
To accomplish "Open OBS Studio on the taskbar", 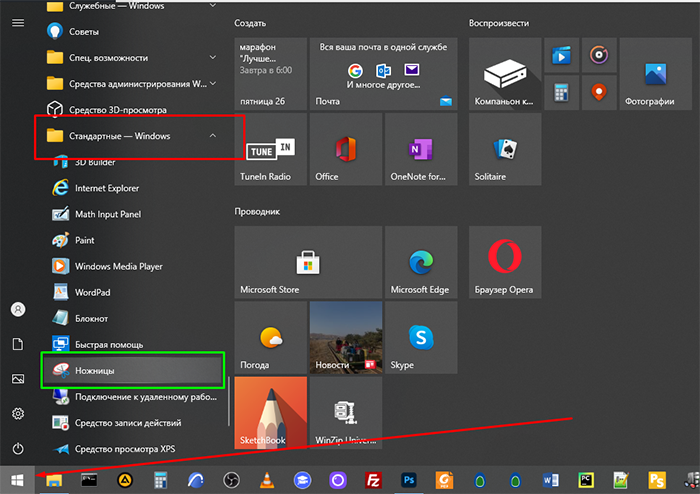I will (231, 480).
